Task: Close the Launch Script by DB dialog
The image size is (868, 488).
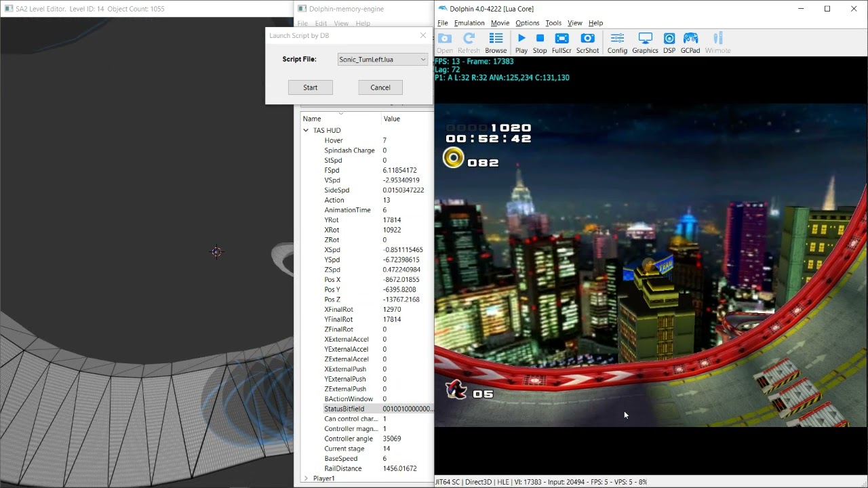Action: (x=423, y=35)
